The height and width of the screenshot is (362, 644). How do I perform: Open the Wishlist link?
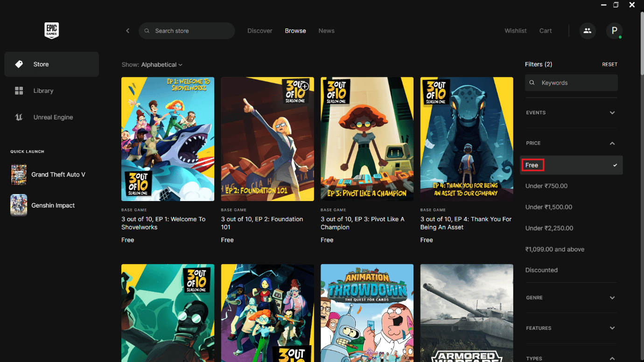tap(516, 31)
